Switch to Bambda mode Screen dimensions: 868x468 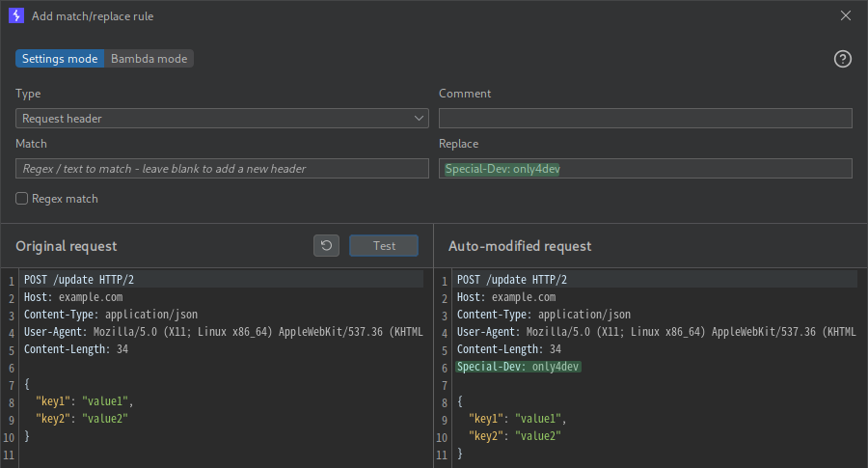click(x=149, y=59)
